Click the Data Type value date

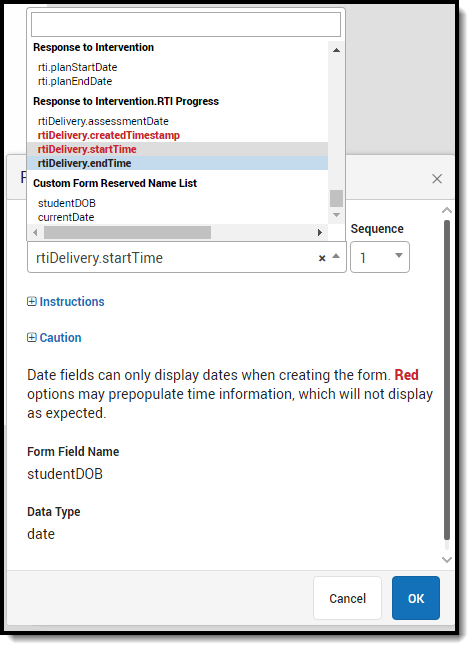click(x=41, y=534)
